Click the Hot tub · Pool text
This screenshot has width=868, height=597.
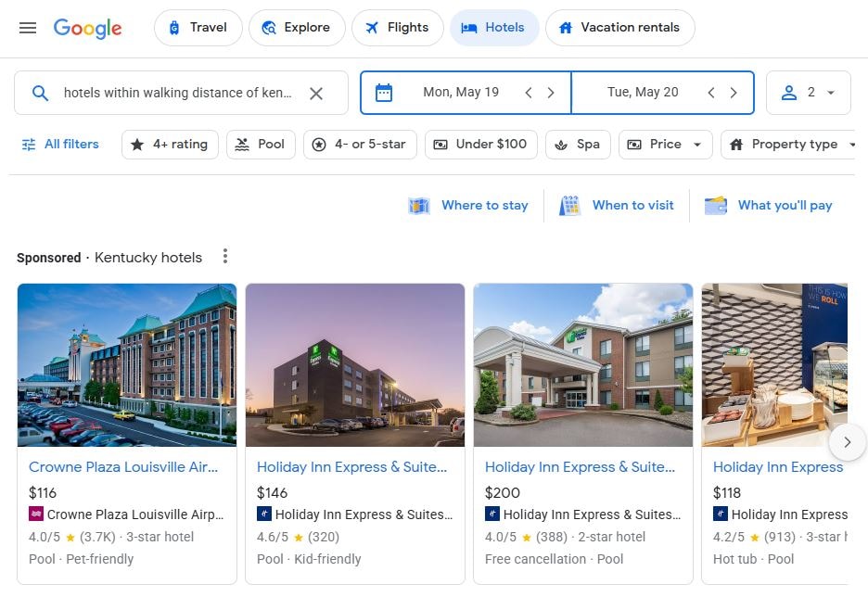pos(753,559)
